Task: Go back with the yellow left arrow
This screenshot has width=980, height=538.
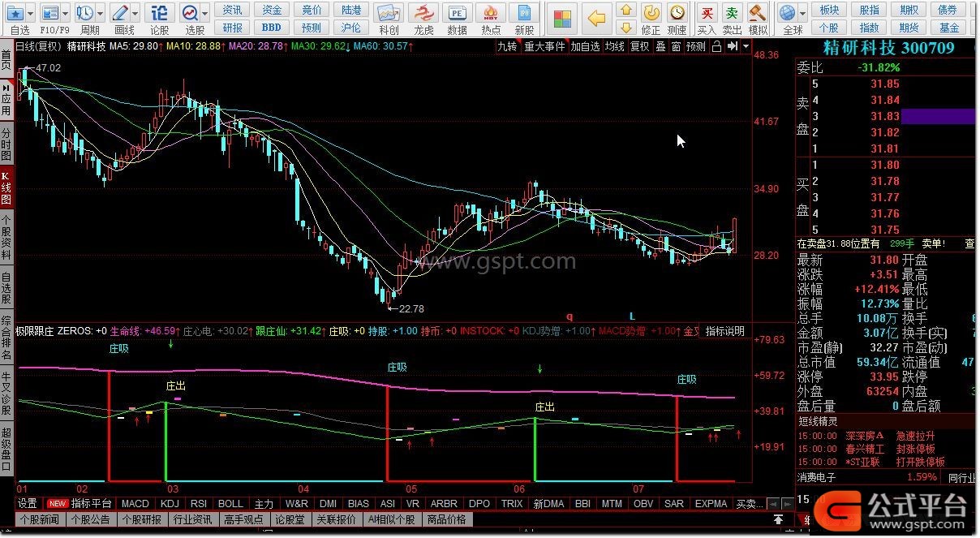Action: tap(597, 18)
